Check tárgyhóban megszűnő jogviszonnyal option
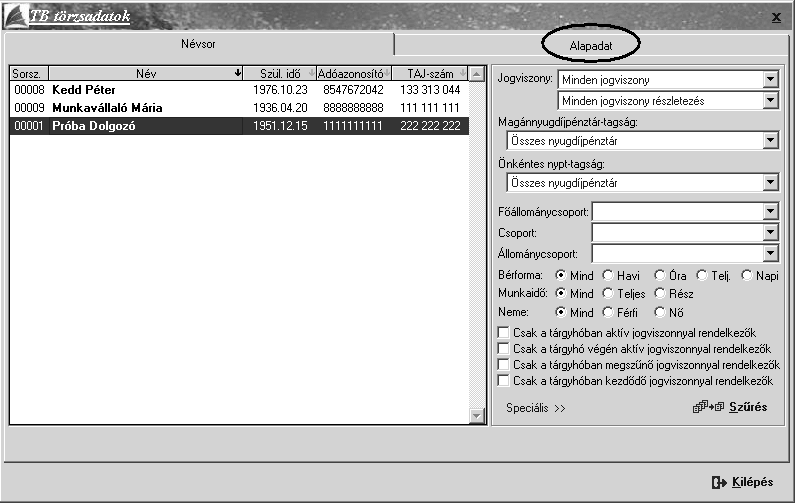795x503 pixels. tap(503, 365)
